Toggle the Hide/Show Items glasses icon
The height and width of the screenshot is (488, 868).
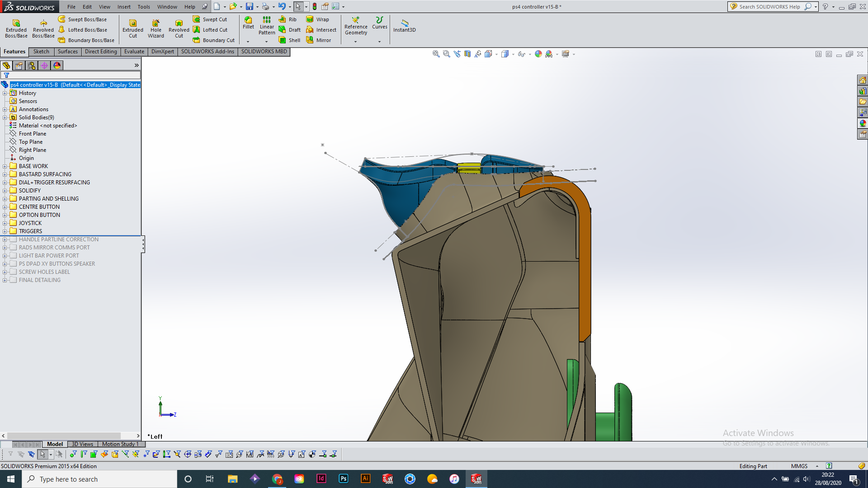[x=521, y=54]
